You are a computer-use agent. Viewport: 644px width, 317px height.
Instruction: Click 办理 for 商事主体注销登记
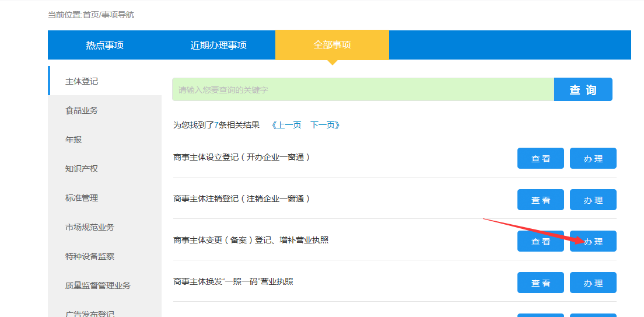point(593,200)
